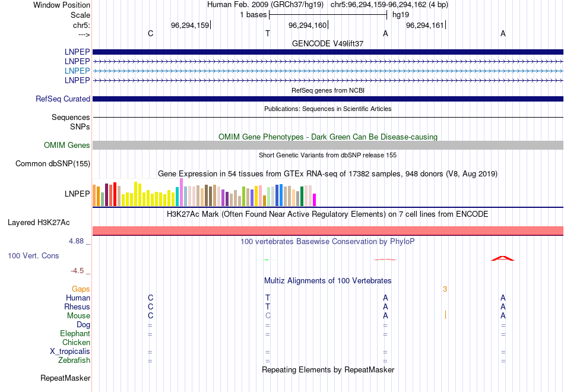Click the LNPEP label of GTEx expression track
This screenshot has width=564, height=392.
point(77,194)
